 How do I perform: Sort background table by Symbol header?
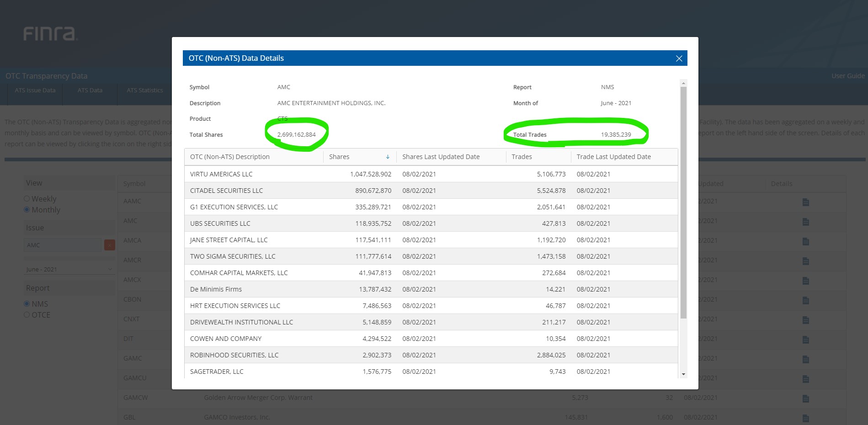point(134,184)
